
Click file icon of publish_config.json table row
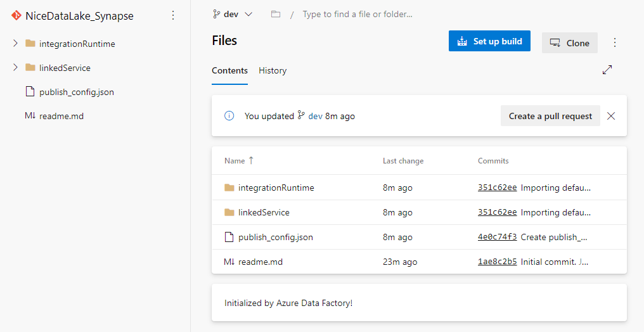click(229, 237)
